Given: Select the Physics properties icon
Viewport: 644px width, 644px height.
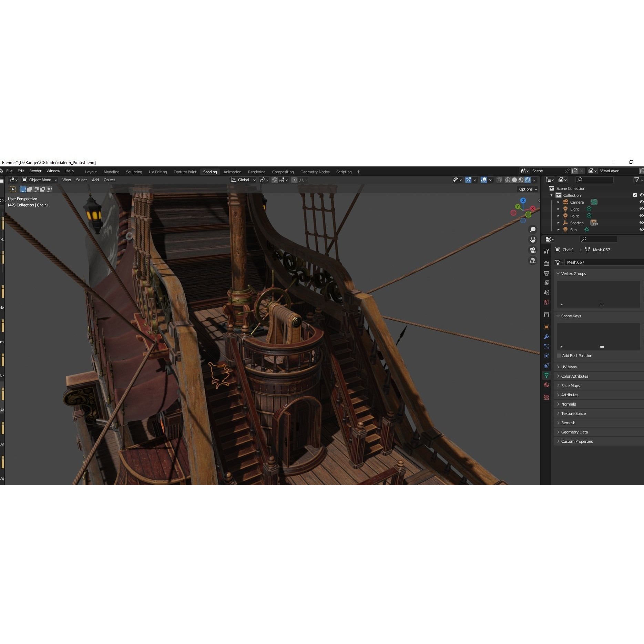Looking at the screenshot, I should click(546, 356).
